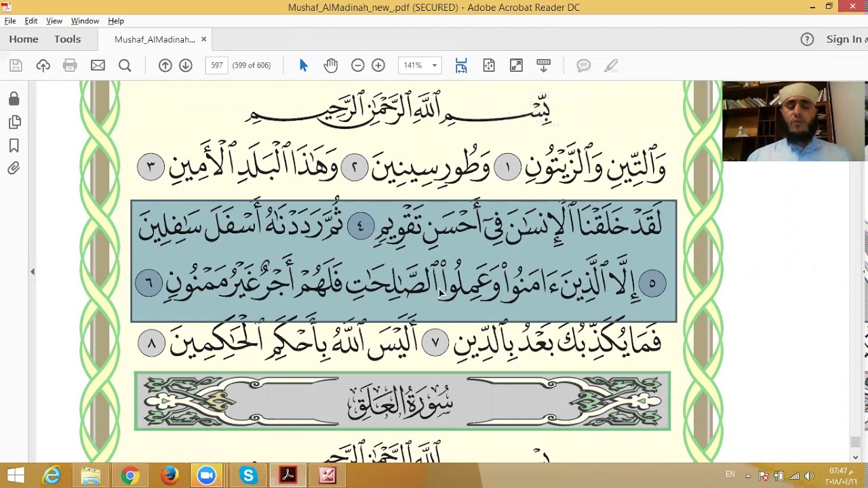Close the Mushaf_AlMadinah document tab
The width and height of the screenshot is (868, 488).
point(203,39)
